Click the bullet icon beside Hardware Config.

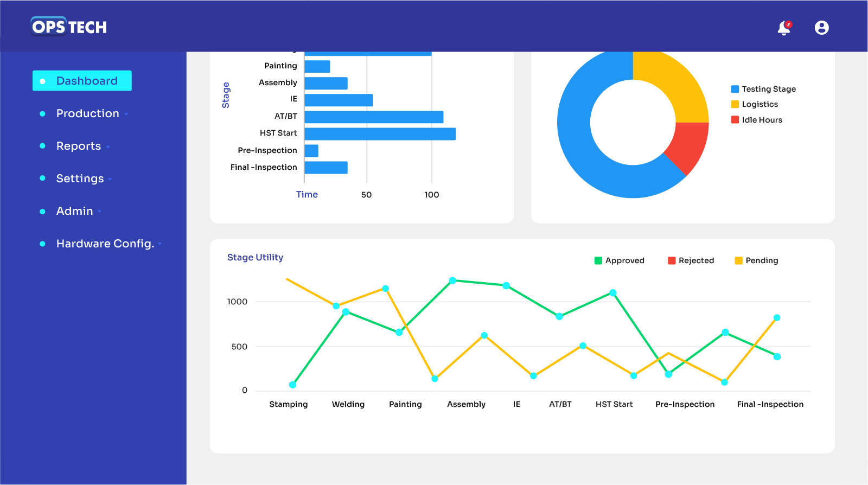click(x=42, y=244)
